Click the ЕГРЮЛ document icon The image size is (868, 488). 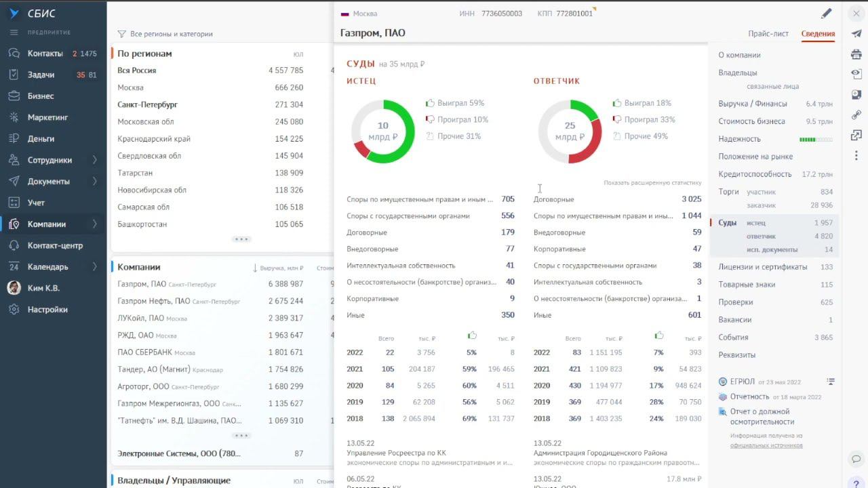tap(724, 382)
